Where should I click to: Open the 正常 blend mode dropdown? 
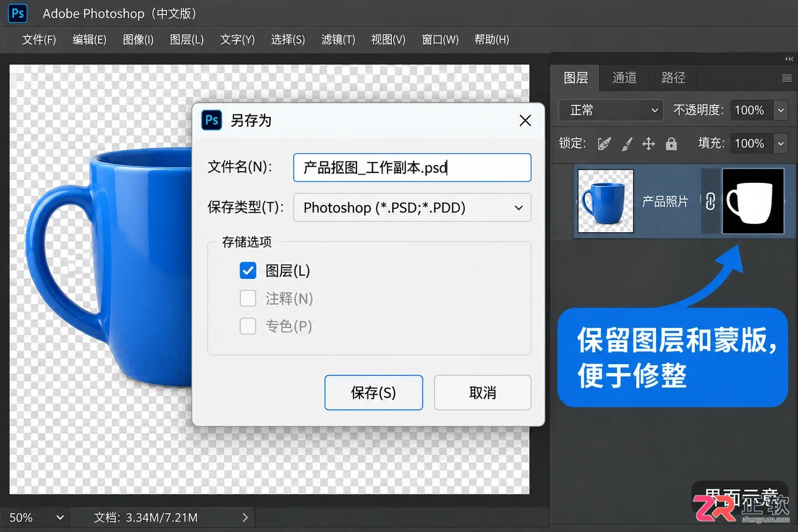612,110
